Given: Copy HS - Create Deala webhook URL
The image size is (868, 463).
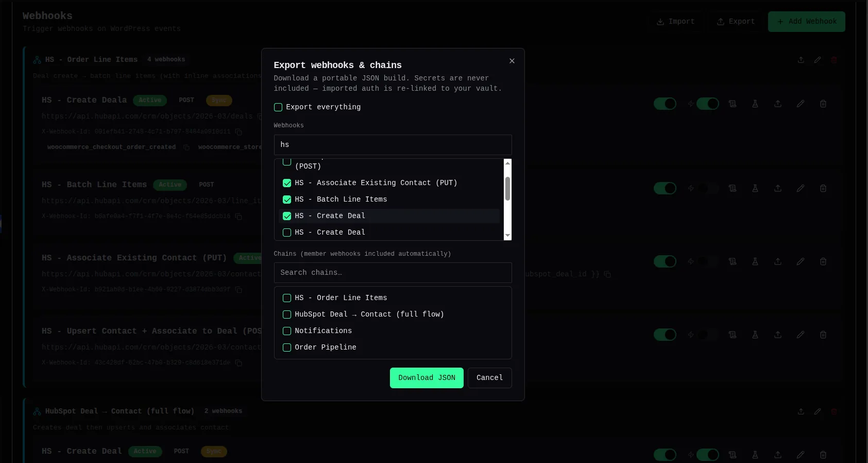Looking at the screenshot, I should point(260,117).
